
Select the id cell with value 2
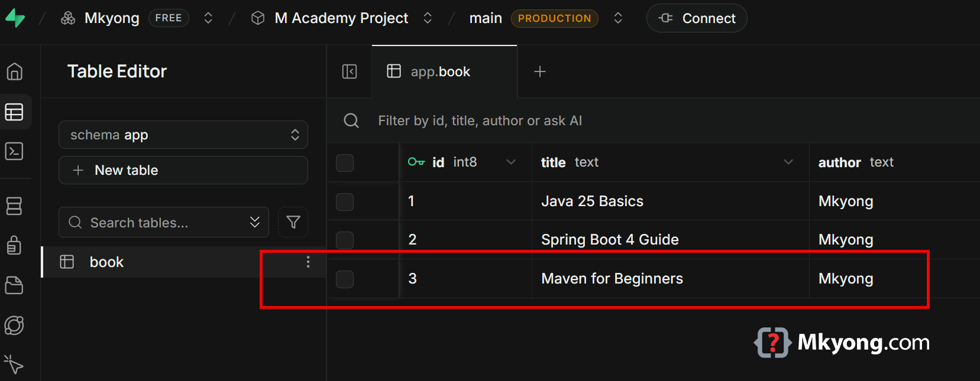point(465,240)
